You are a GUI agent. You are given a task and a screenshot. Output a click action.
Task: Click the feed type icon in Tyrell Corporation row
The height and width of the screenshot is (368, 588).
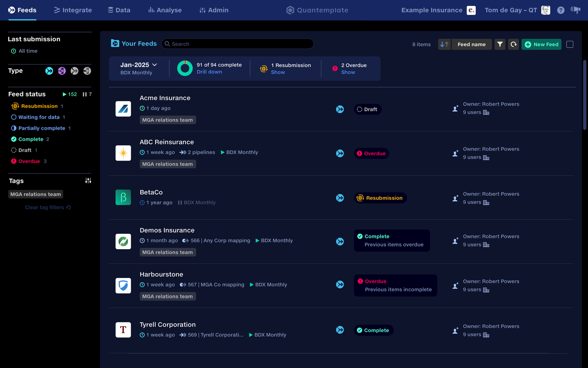(340, 330)
